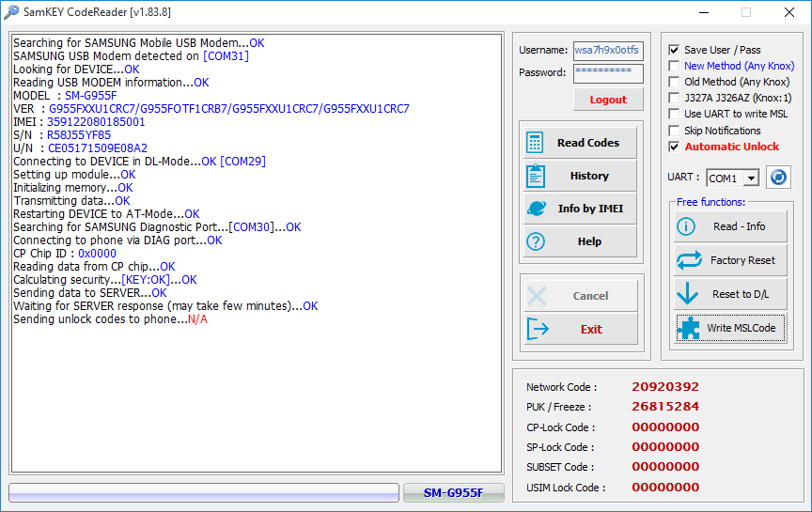Enable New Method (Any Knox) option

(x=674, y=66)
